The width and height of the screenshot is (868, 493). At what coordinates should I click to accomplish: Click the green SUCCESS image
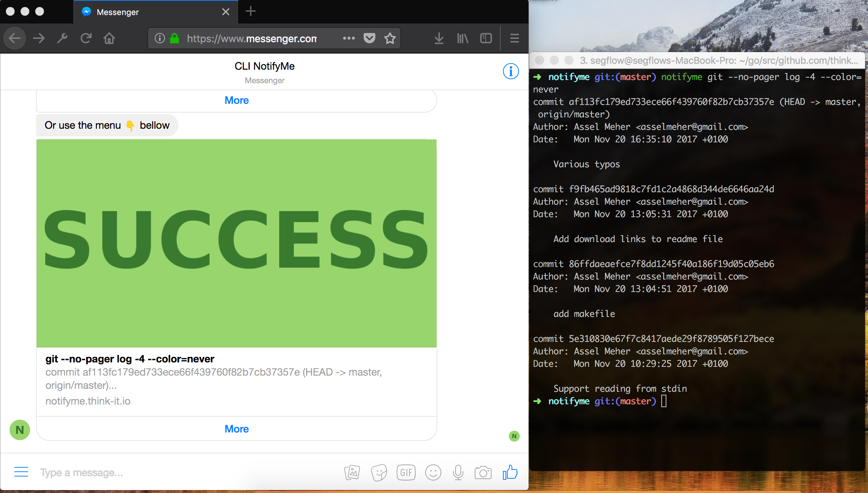236,243
